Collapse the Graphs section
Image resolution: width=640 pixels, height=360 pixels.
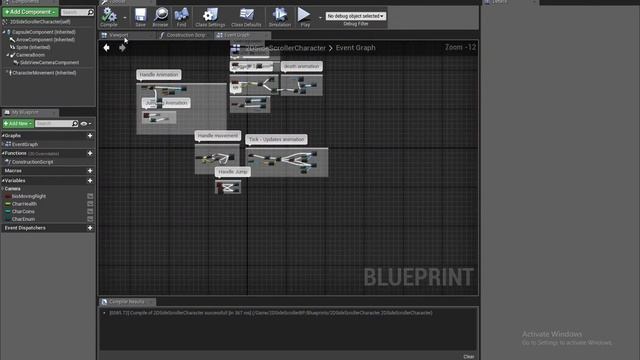tap(3, 136)
